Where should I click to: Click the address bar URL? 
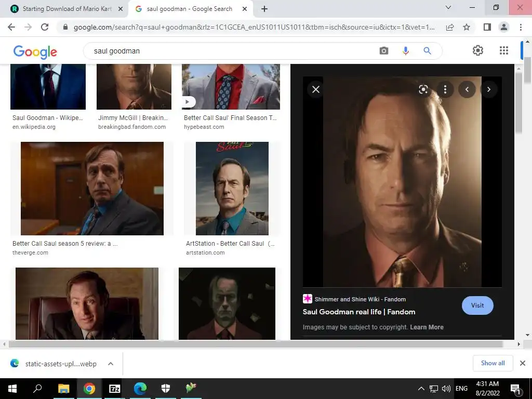(x=254, y=27)
